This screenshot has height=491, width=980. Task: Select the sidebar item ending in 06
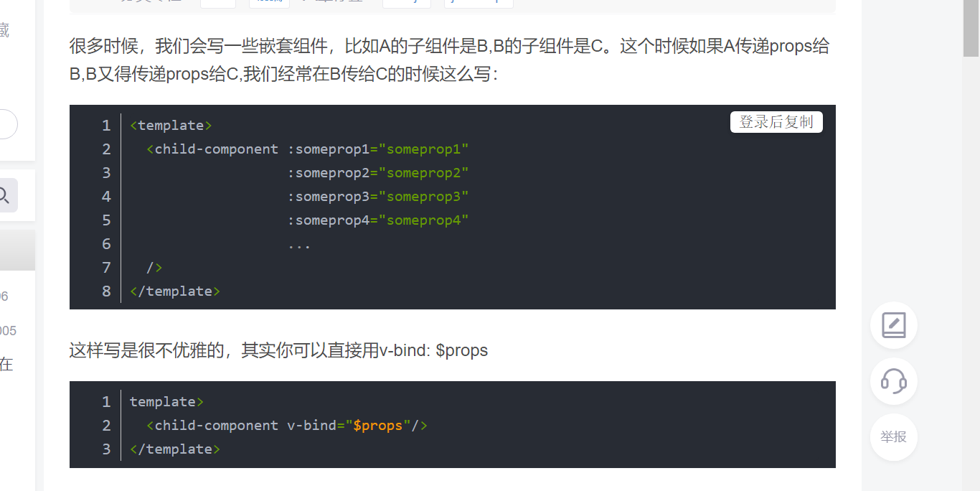click(x=5, y=296)
